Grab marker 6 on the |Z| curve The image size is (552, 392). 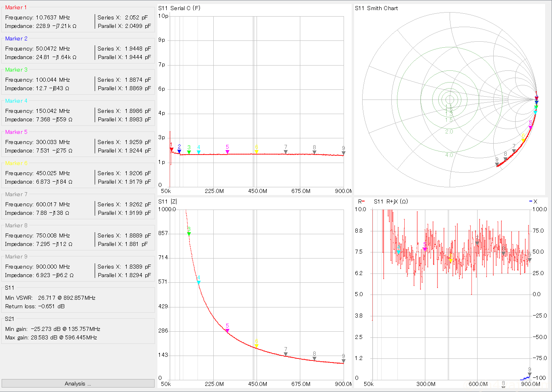(257, 346)
